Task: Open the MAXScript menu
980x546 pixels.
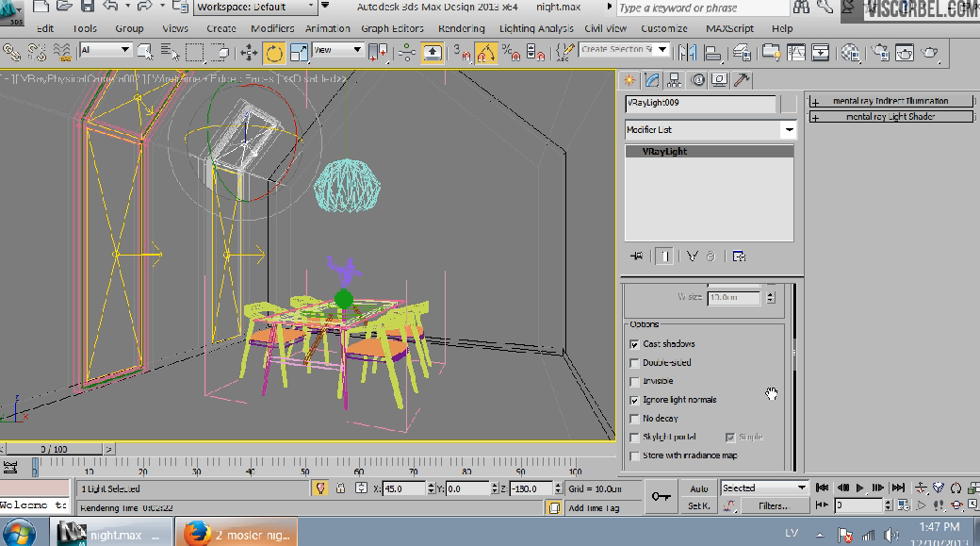Action: (x=729, y=29)
